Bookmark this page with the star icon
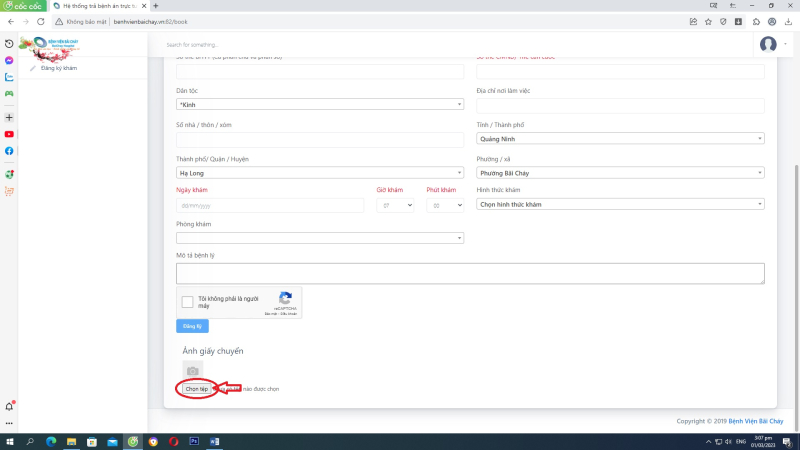The width and height of the screenshot is (800, 450). click(708, 21)
